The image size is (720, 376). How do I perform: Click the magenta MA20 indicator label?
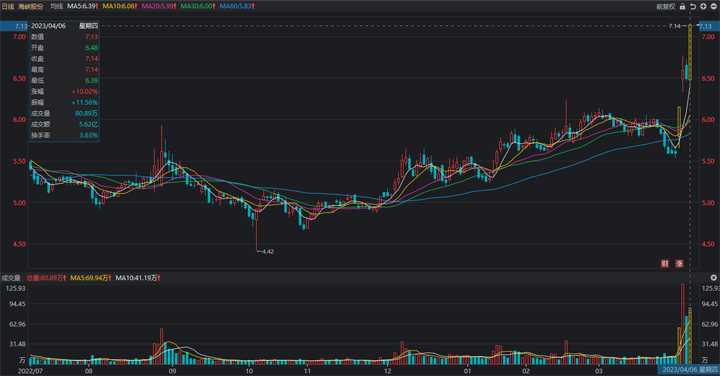(x=159, y=6)
